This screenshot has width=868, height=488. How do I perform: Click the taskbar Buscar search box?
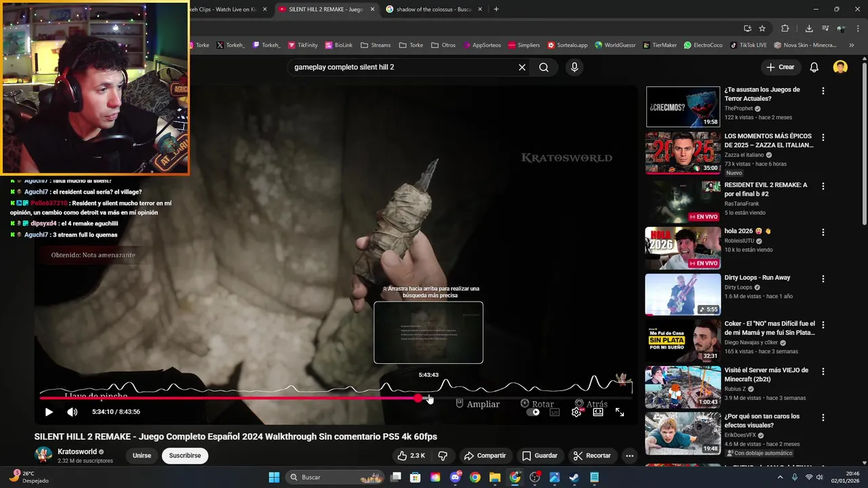[336, 477]
